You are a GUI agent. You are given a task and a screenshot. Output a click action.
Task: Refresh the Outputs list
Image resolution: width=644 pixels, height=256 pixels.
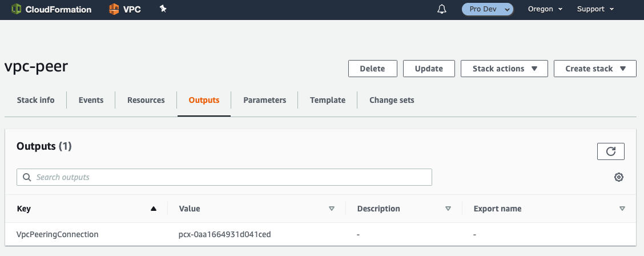[x=611, y=151]
